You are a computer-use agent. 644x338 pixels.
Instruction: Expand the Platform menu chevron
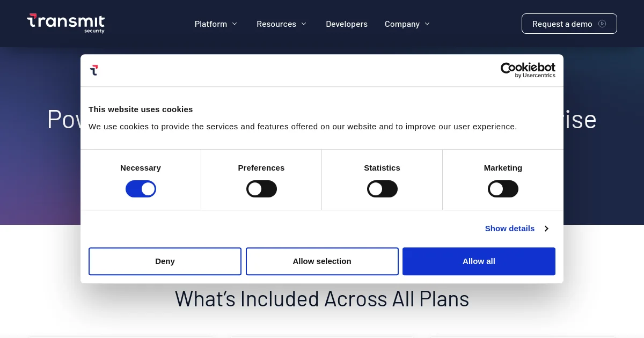pyautogui.click(x=234, y=24)
